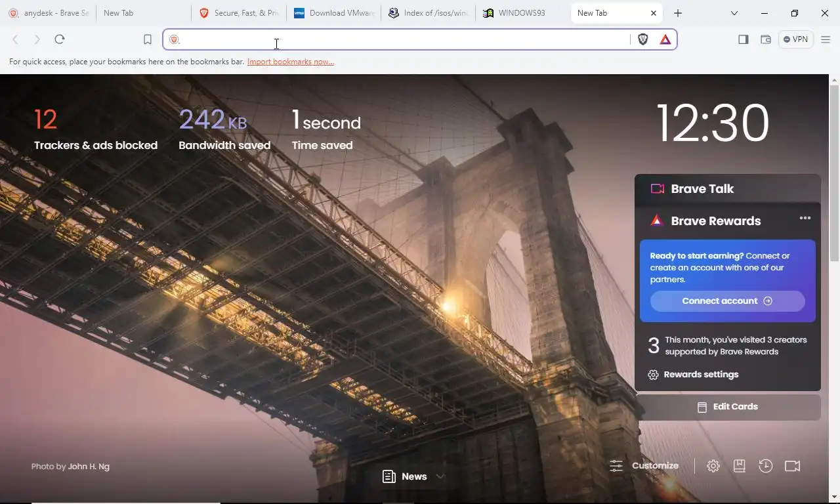Click the Brave Rewards card title
The width and height of the screenshot is (840, 504).
click(x=716, y=221)
